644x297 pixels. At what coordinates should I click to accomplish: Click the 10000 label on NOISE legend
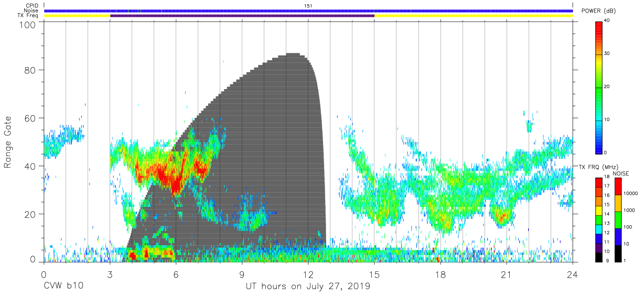pyautogui.click(x=630, y=194)
